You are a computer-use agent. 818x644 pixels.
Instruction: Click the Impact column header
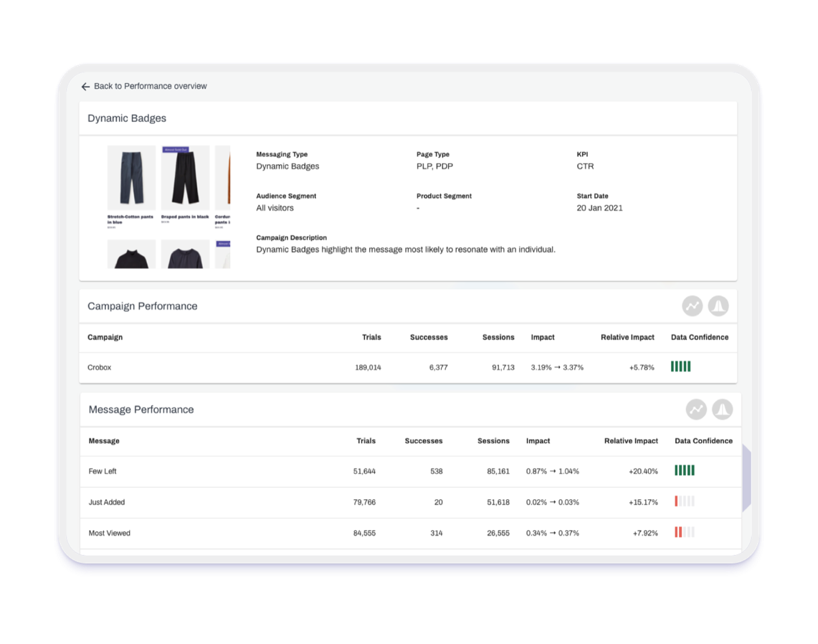pyautogui.click(x=543, y=336)
